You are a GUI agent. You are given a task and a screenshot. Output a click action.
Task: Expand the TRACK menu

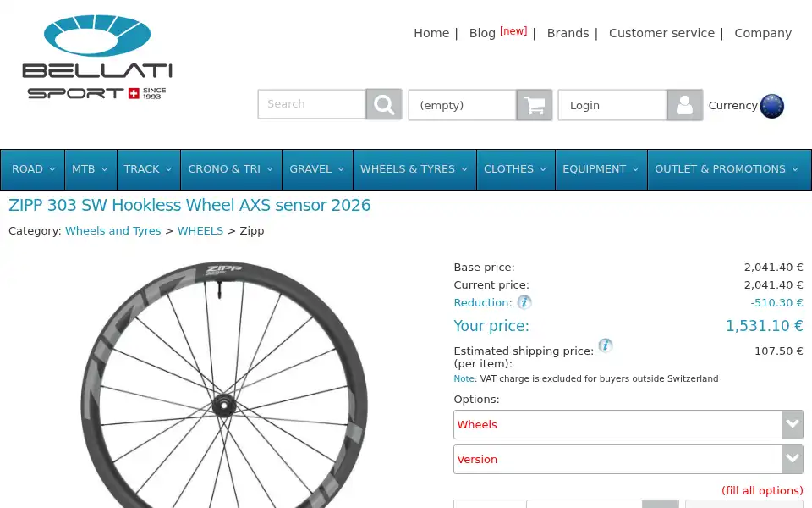click(x=149, y=169)
